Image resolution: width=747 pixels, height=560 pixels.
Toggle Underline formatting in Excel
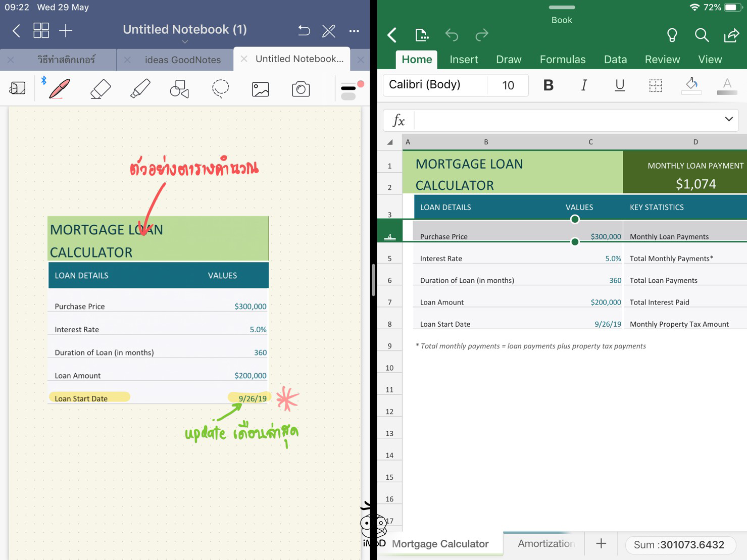point(620,85)
